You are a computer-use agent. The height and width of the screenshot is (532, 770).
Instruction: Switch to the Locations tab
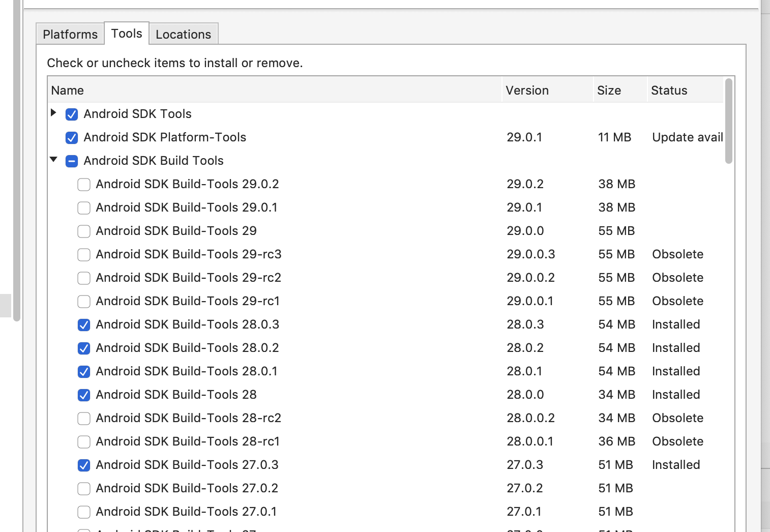[183, 34]
